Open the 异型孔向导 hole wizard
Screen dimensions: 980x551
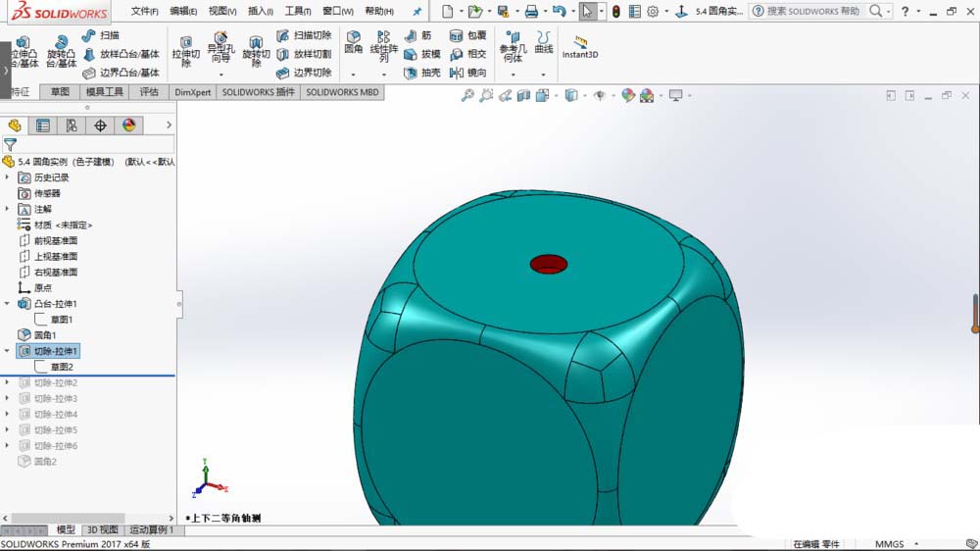coord(220,47)
